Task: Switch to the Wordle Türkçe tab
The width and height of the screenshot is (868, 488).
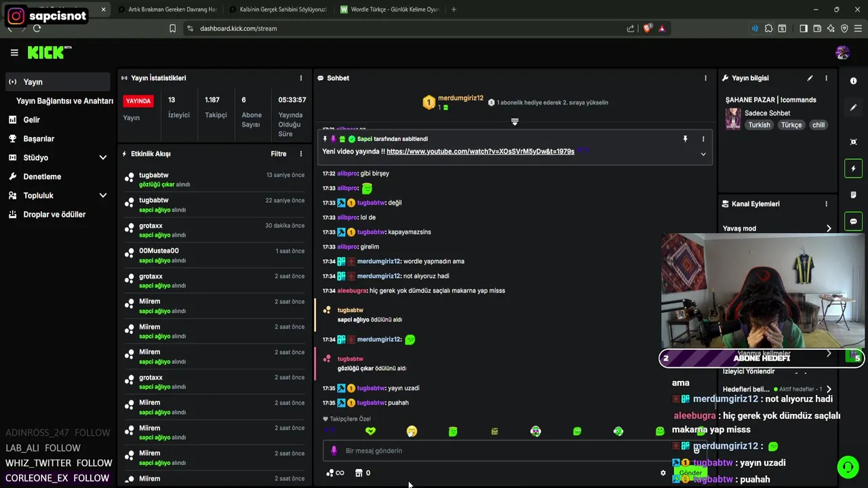Action: (x=390, y=9)
